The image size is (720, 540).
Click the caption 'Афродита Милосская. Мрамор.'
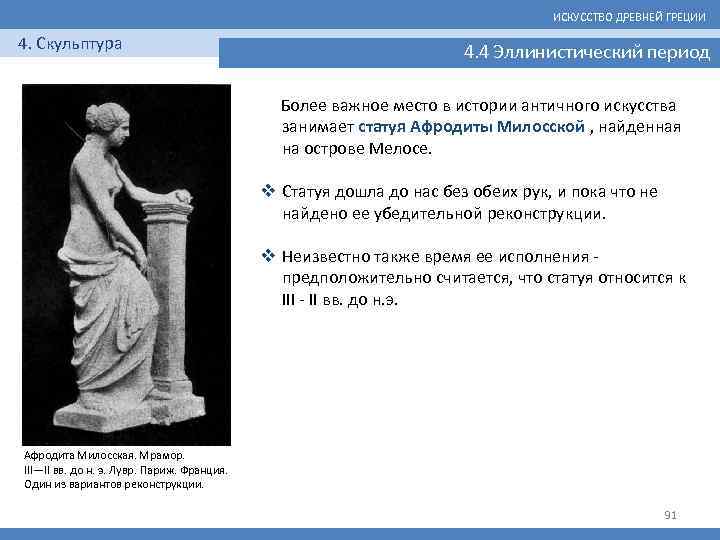tap(104, 456)
